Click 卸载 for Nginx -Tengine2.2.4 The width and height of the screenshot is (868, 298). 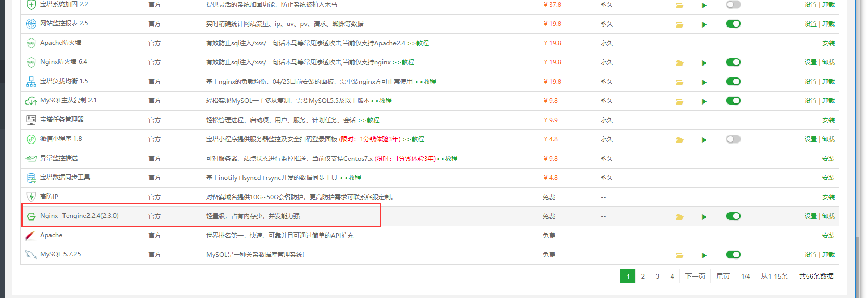[x=828, y=216]
